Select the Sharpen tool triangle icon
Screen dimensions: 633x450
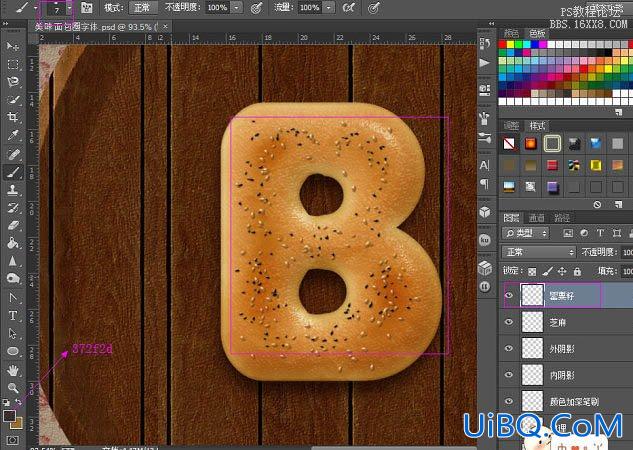[x=13, y=261]
